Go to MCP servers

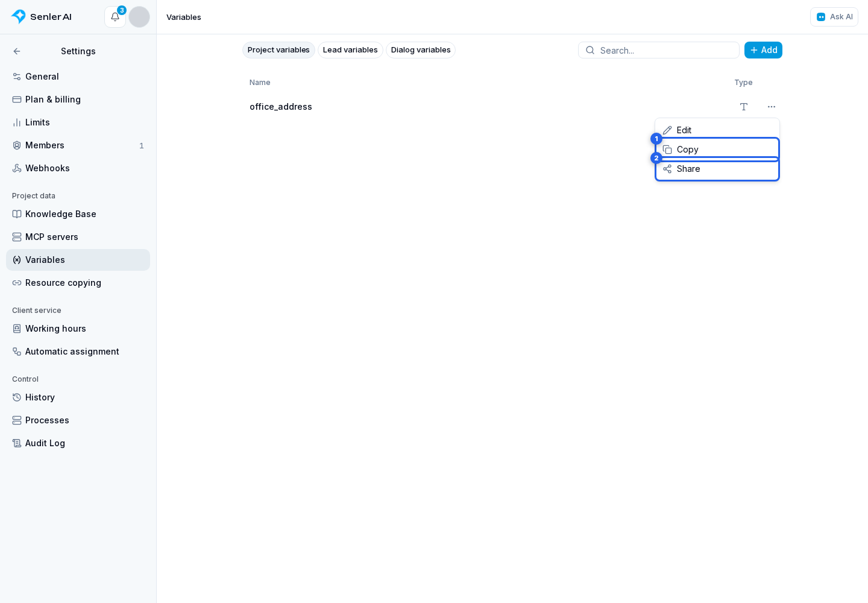tap(78, 237)
